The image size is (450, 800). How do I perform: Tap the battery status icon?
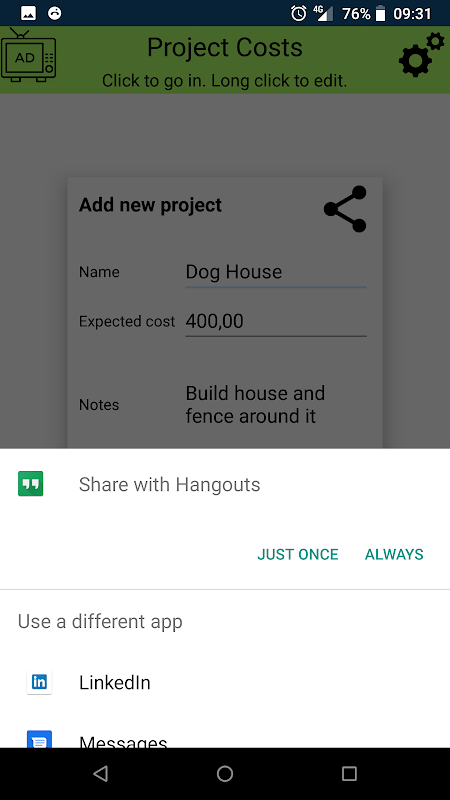tap(381, 13)
